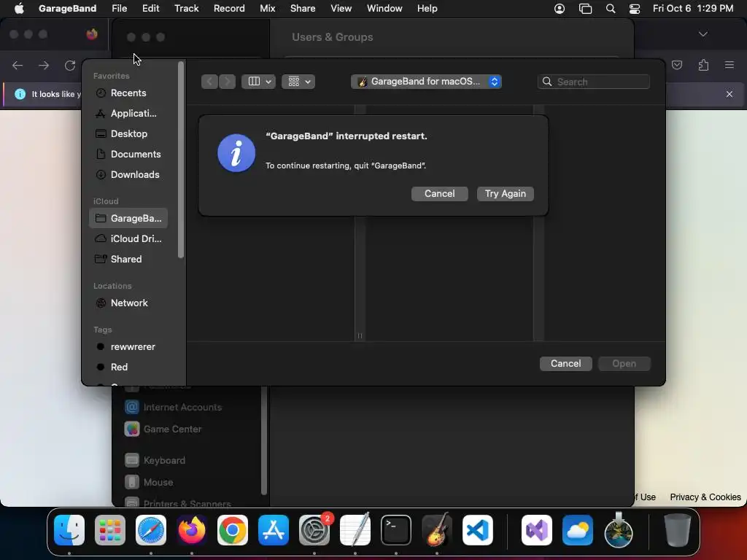Click the Privacy & Cookies link
The height and width of the screenshot is (560, 747).
click(x=705, y=497)
